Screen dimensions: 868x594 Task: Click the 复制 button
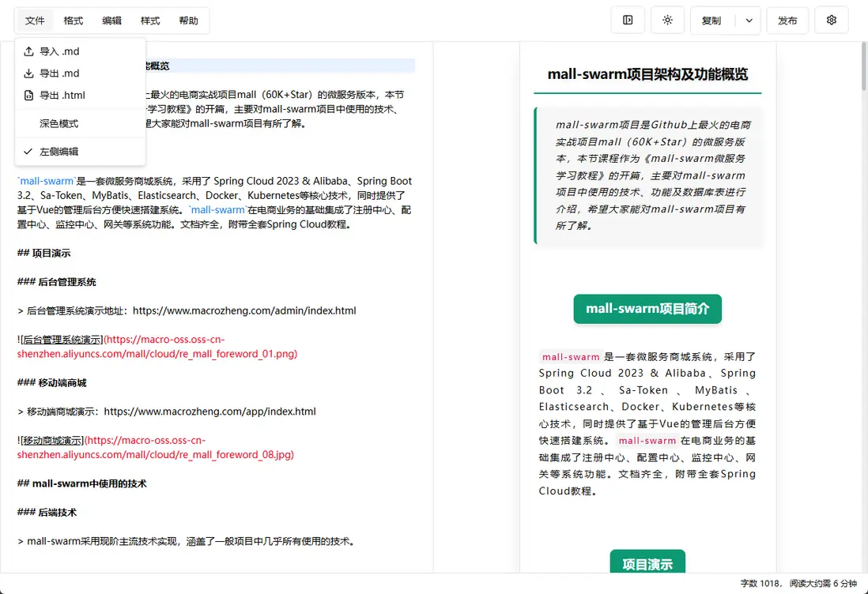[712, 21]
